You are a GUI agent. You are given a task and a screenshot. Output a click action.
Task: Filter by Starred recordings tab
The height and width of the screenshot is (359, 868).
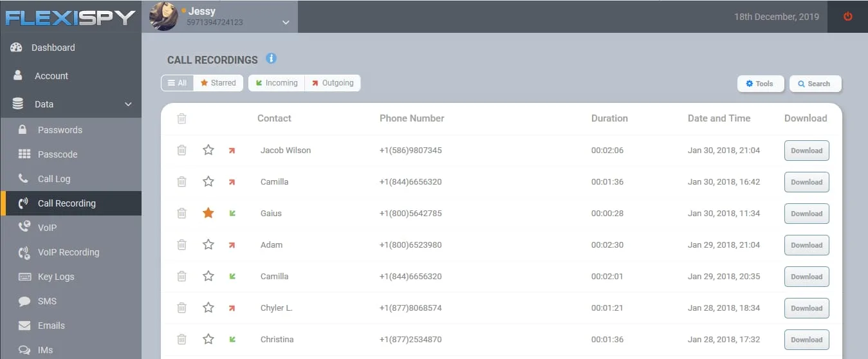pyautogui.click(x=218, y=83)
